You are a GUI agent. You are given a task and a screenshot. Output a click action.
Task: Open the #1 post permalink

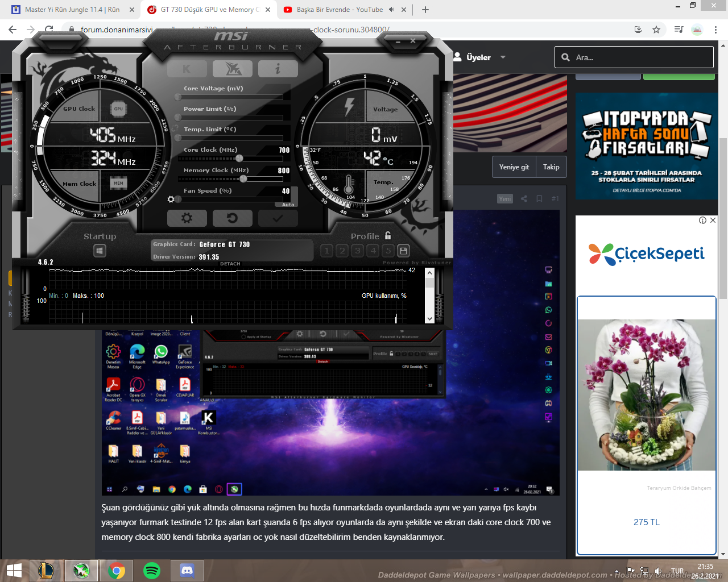click(555, 199)
